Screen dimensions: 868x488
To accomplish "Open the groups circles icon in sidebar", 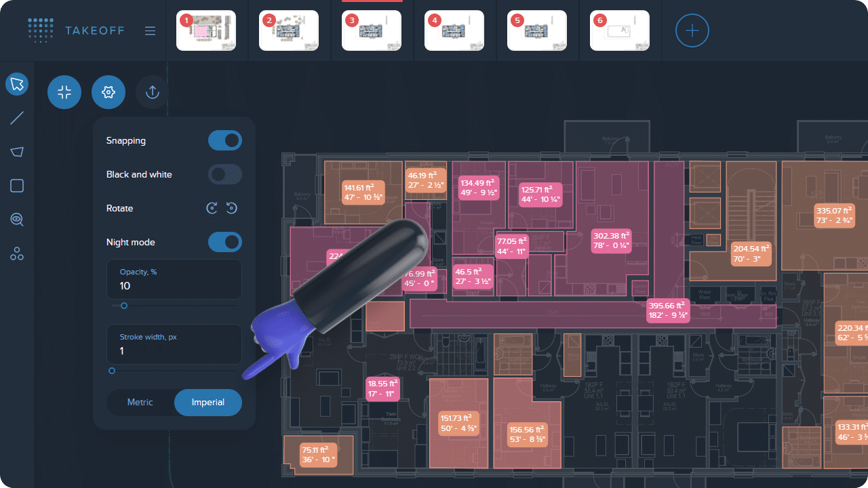I will (17, 254).
